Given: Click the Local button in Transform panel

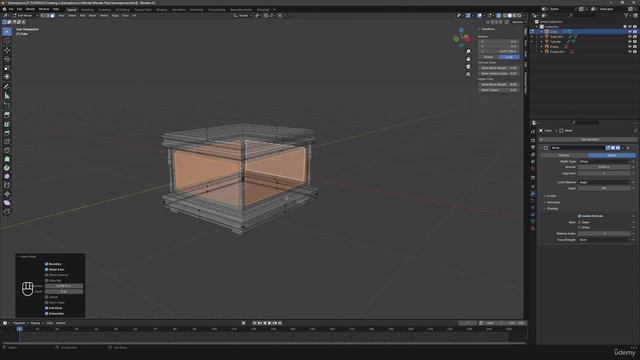Looking at the screenshot, I should [x=509, y=57].
